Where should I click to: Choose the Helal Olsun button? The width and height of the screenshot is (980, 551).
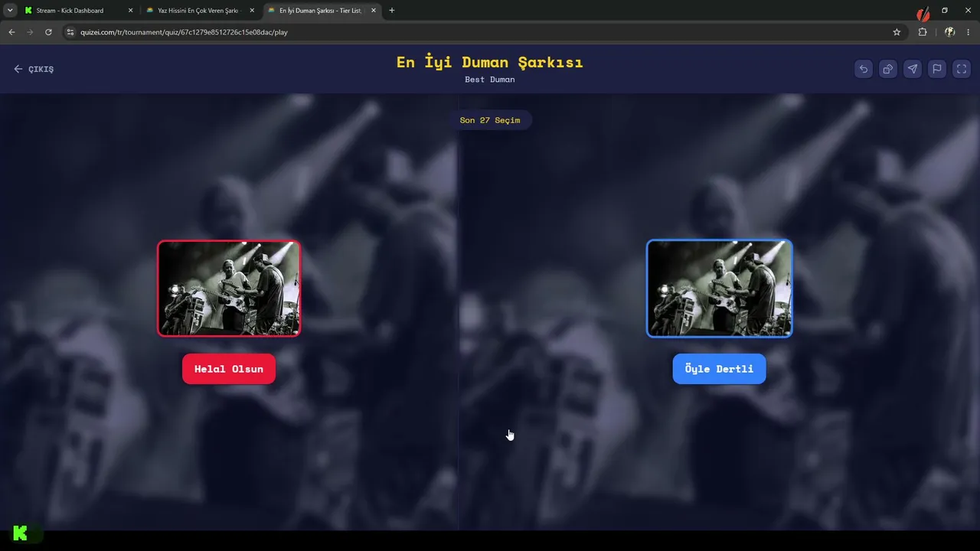point(229,369)
